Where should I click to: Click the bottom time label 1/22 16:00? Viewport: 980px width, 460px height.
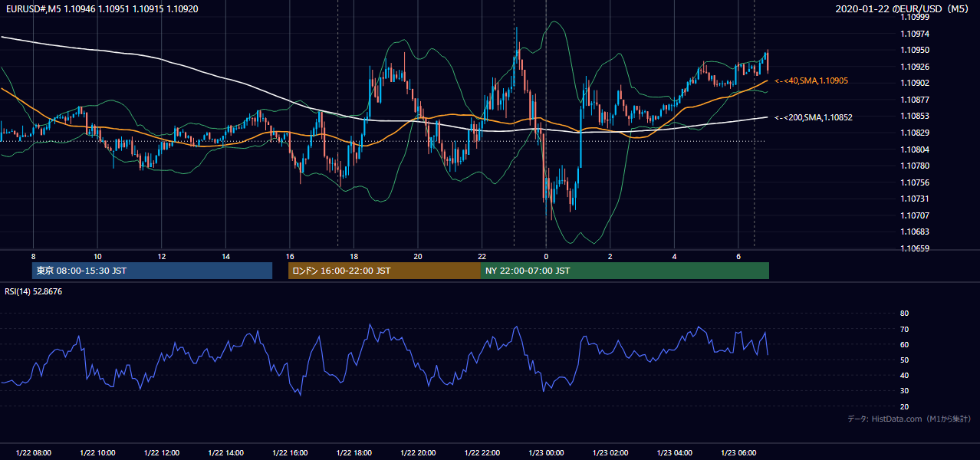pyautogui.click(x=290, y=453)
